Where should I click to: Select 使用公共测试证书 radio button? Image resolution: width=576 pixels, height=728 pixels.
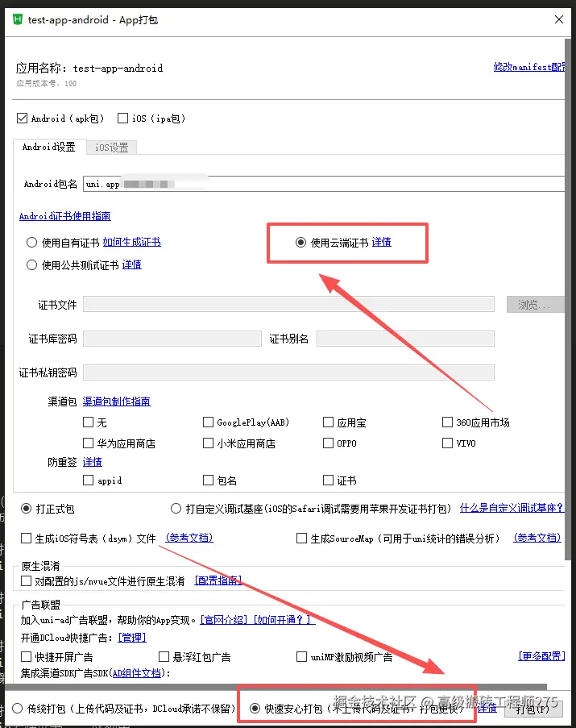coord(31,265)
